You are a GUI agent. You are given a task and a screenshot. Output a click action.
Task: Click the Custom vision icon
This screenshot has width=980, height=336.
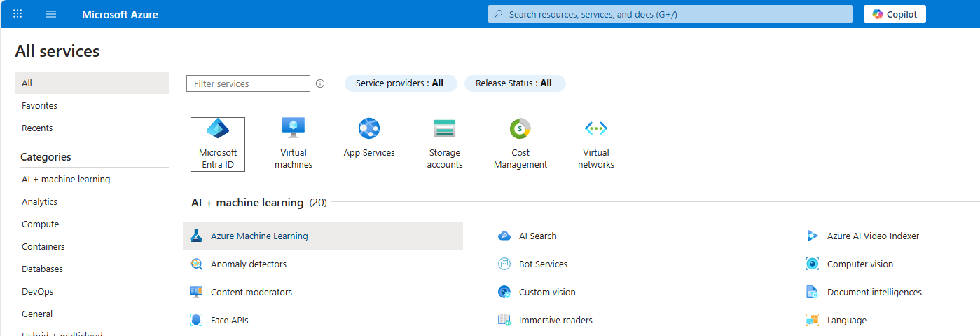pyautogui.click(x=504, y=293)
